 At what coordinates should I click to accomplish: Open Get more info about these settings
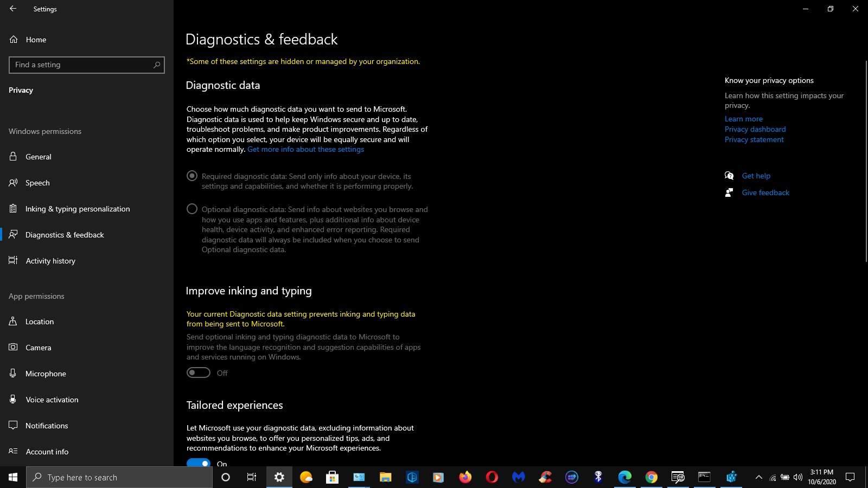[x=305, y=149]
